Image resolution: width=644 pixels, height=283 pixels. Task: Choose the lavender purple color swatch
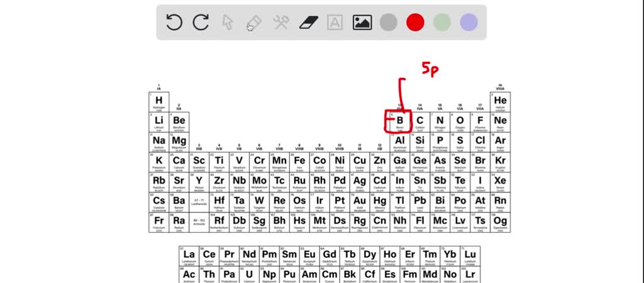469,23
